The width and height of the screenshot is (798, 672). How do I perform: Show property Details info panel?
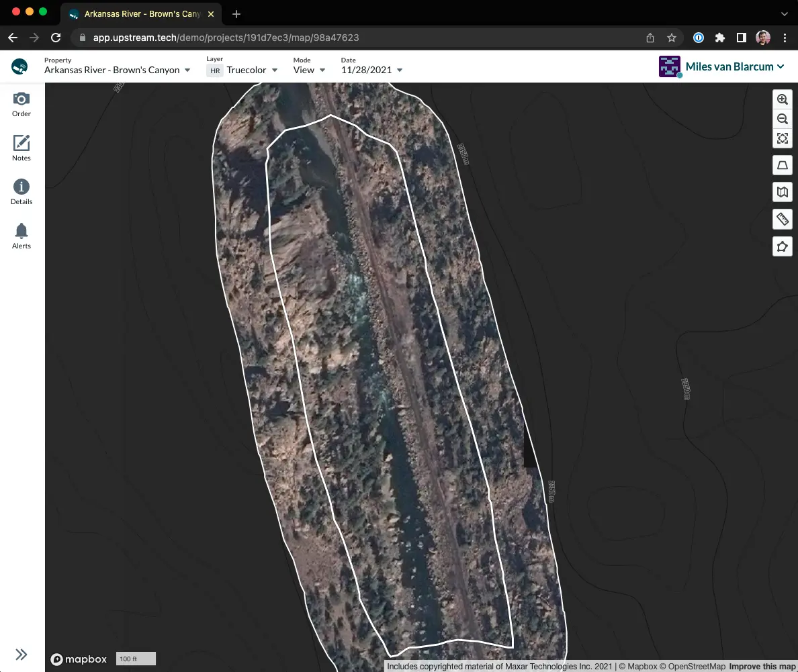point(21,192)
